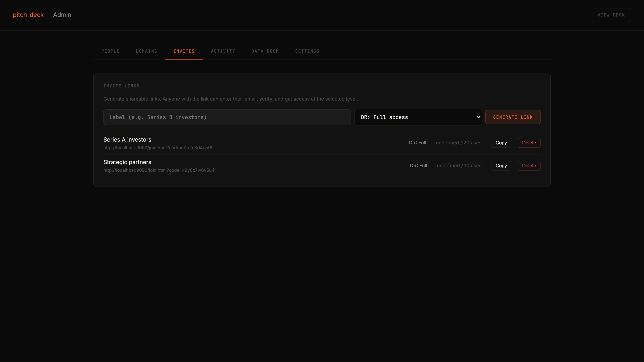644x362 pixels.
Task: Click the Series A investors join URL
Action: (x=158, y=148)
